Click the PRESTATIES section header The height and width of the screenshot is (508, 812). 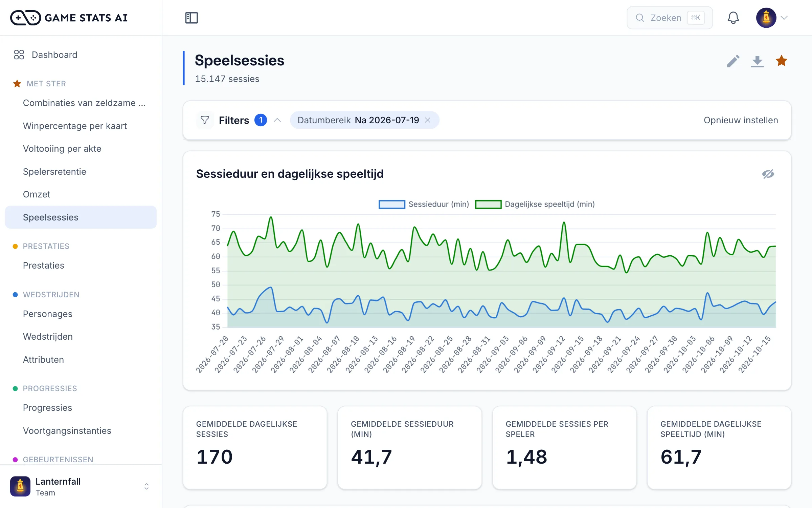click(x=46, y=246)
